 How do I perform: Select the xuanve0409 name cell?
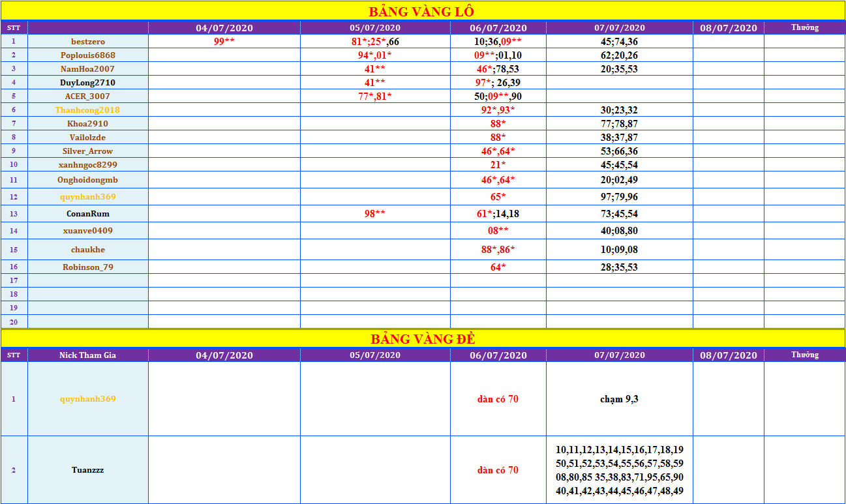88,231
